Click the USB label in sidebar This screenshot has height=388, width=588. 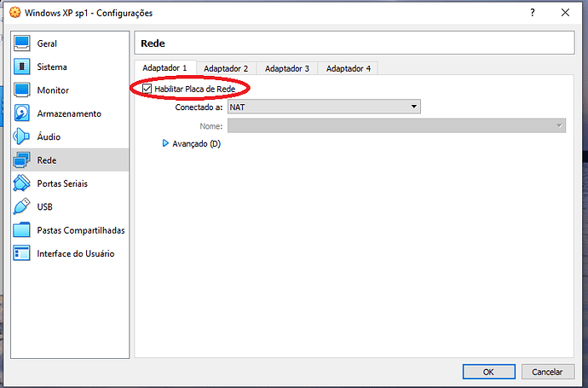(x=44, y=206)
